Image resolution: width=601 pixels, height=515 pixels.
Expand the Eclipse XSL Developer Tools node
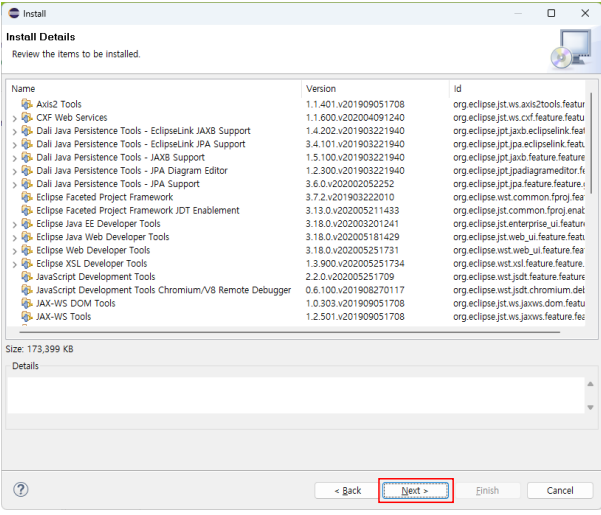15,264
